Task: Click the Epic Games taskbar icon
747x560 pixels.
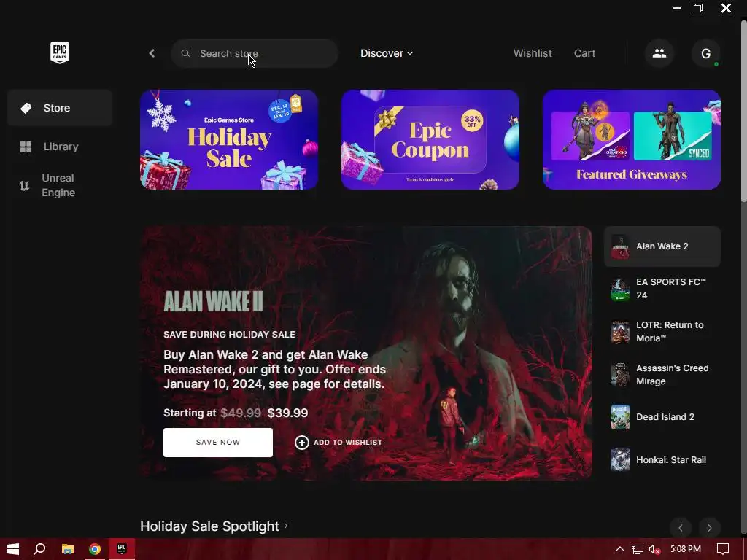Action: point(122,549)
